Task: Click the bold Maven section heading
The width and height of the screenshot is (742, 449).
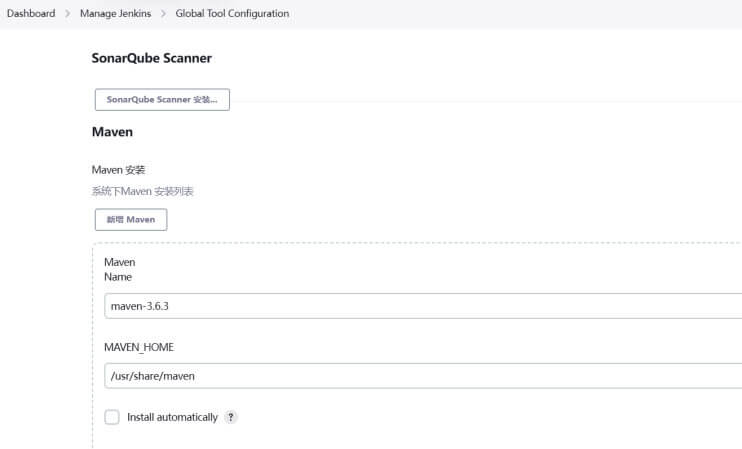Action: (112, 132)
